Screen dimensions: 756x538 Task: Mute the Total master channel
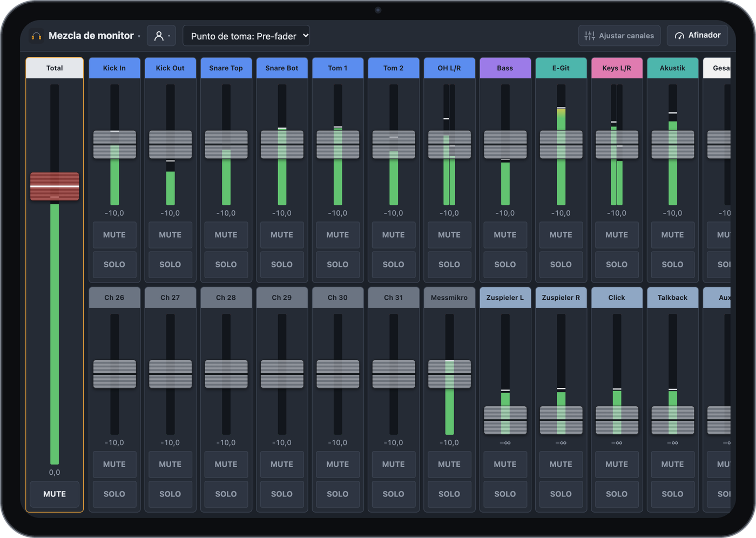pos(55,494)
